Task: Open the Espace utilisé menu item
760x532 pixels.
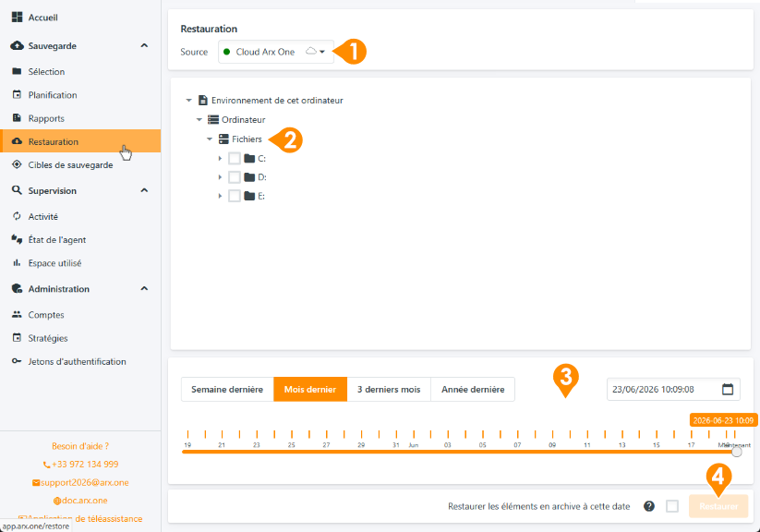Action: pyautogui.click(x=80, y=263)
